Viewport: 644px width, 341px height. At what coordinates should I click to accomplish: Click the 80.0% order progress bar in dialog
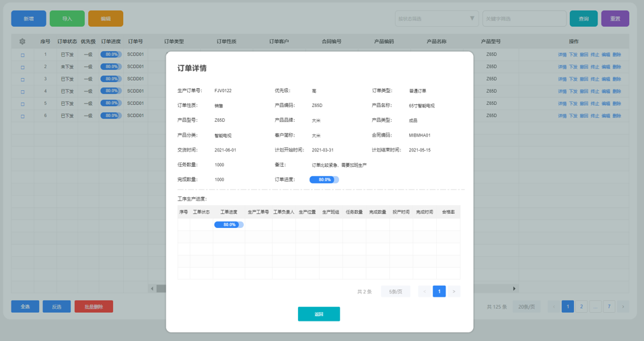pos(324,180)
